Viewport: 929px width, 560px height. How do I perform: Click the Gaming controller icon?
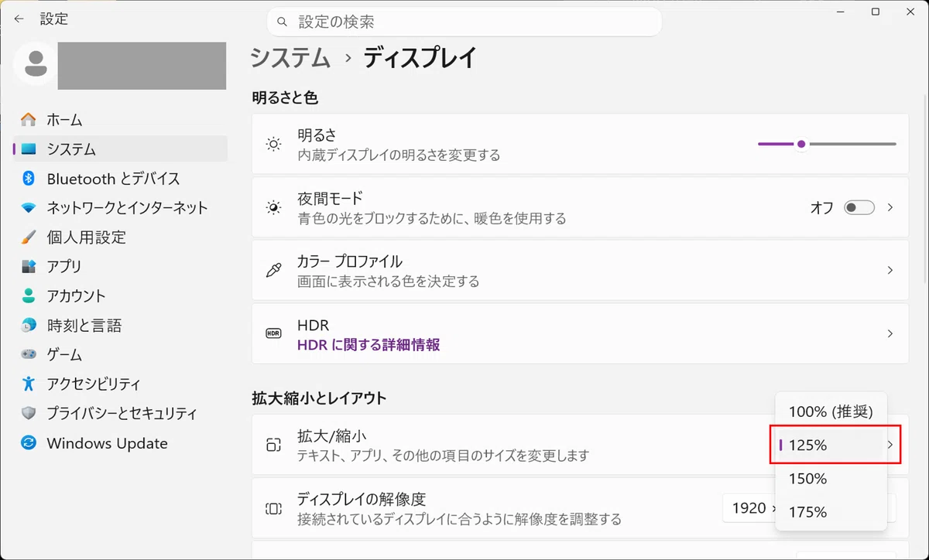(29, 355)
